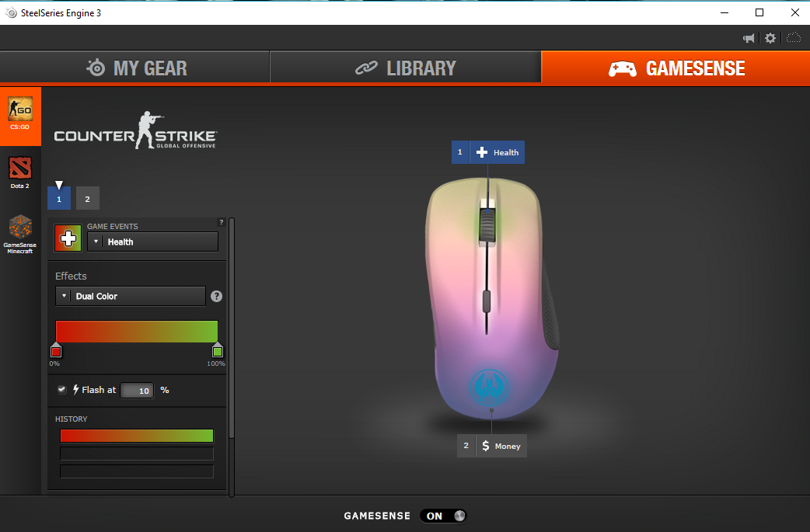
Task: Select the red 0% color stop
Action: point(56,350)
